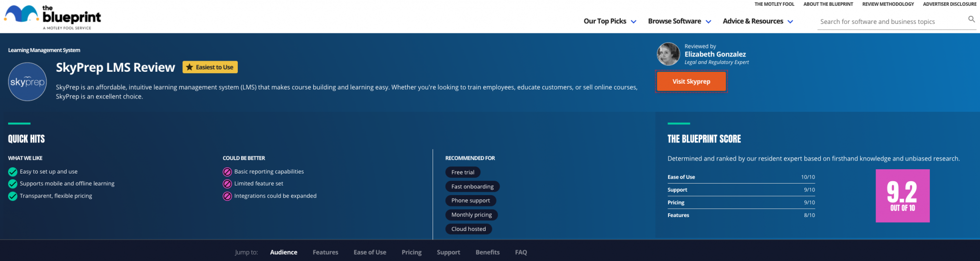
Task: Open the Review Methodology link
Action: (x=888, y=4)
